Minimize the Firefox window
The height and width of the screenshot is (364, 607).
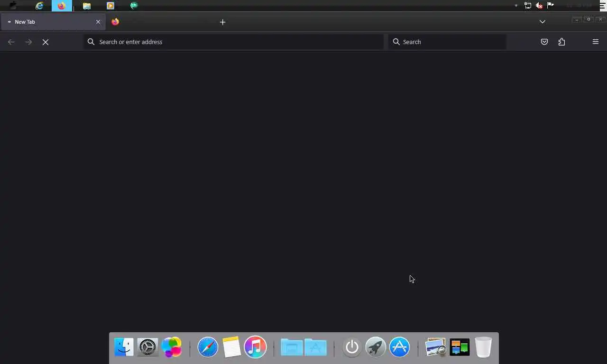[x=577, y=19]
